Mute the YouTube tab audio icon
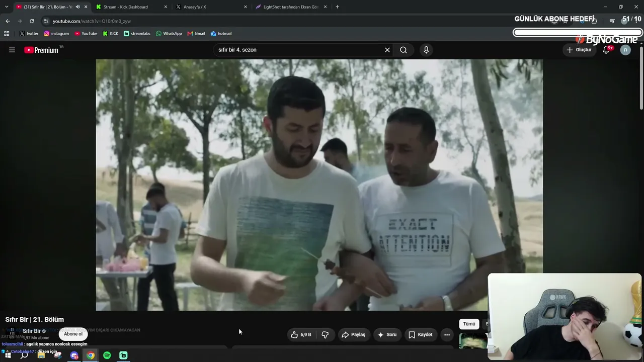Screen dimensions: 644x362 pos(77,7)
